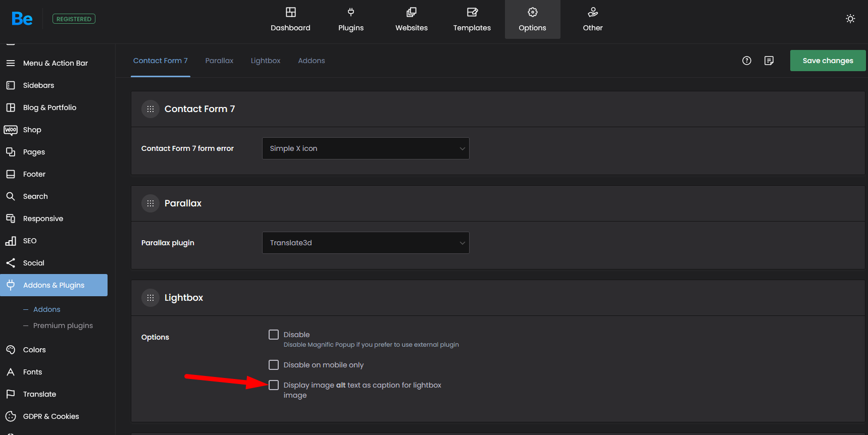Click the 'Parallax plugin' label

point(168,243)
